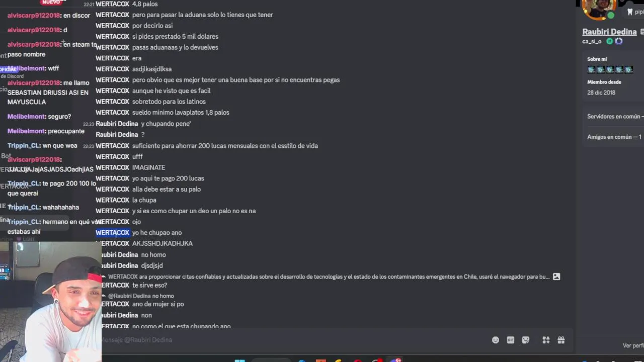The height and width of the screenshot is (362, 644).
Task: Click the hashtag badge next to ca_si_o
Action: pyautogui.click(x=609, y=41)
